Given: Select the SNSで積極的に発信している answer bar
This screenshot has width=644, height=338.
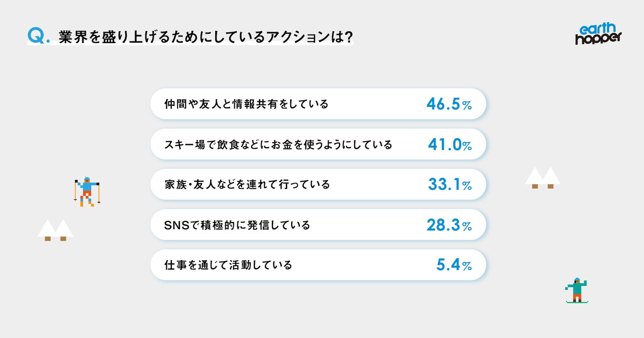Looking at the screenshot, I should tap(318, 225).
